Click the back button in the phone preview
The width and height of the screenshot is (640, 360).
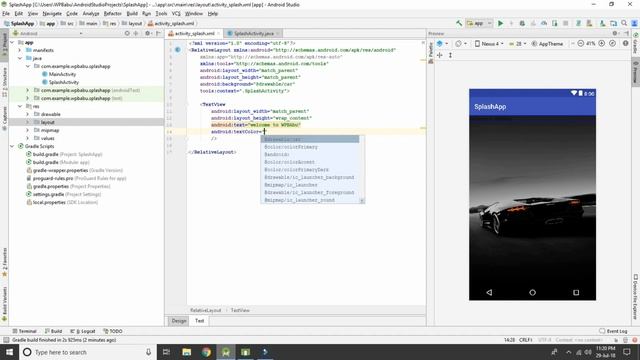tap(489, 292)
